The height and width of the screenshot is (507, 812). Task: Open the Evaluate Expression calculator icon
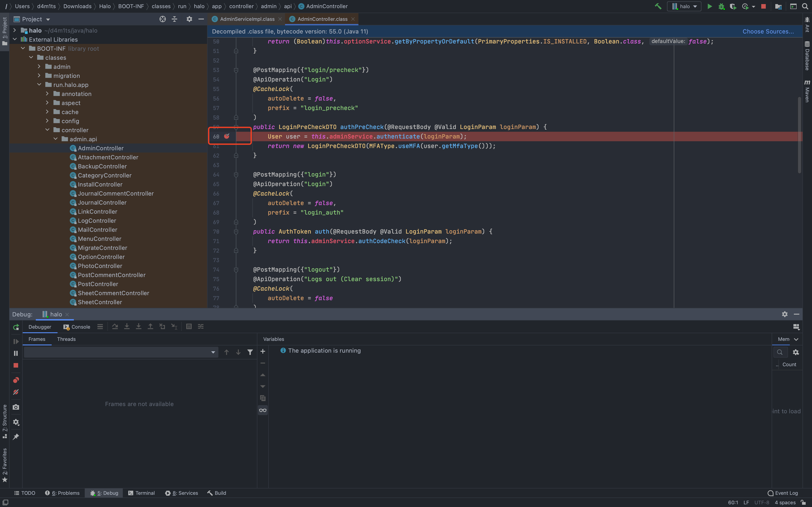(x=189, y=327)
